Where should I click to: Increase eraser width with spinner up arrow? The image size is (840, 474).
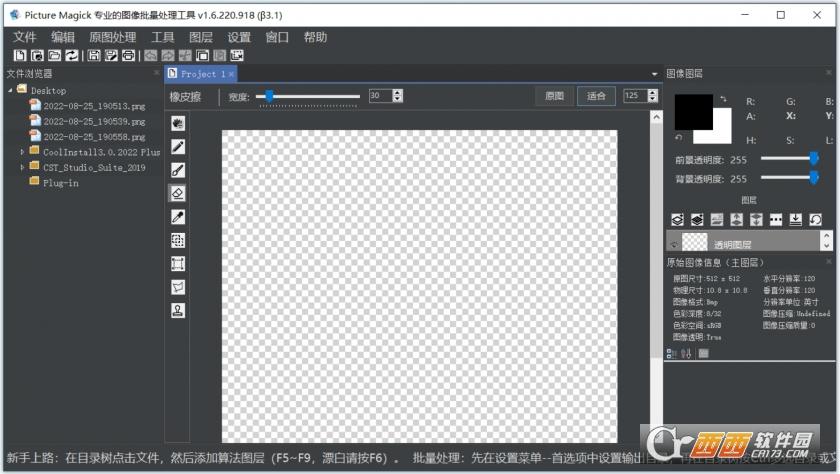(x=398, y=93)
